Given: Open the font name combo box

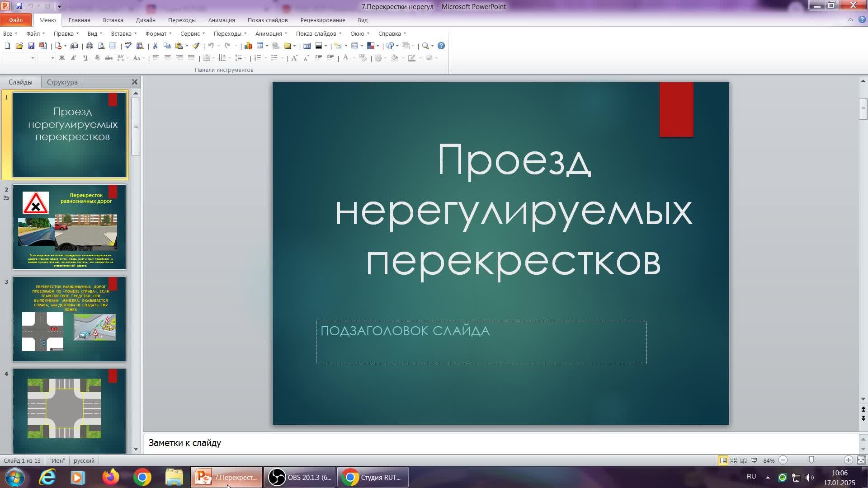Looking at the screenshot, I should [x=19, y=58].
